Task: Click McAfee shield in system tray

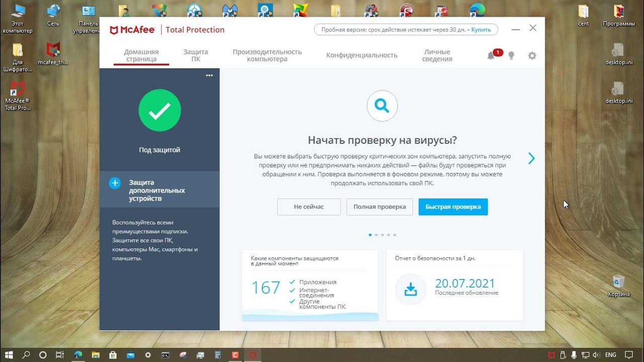Action: [x=551, y=355]
